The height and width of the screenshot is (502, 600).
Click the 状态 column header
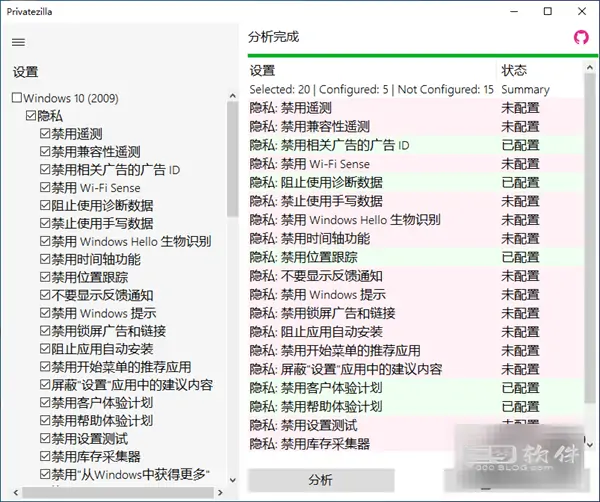[540, 70]
